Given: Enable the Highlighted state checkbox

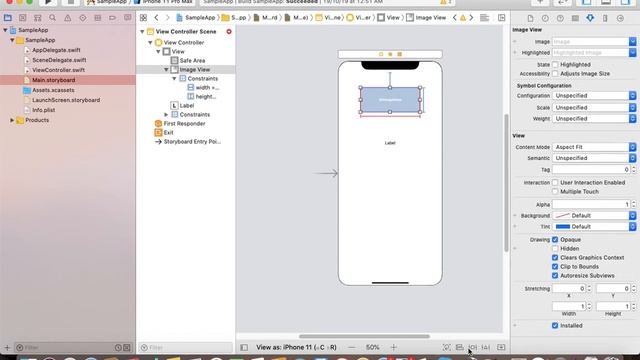Looking at the screenshot, I should [555, 64].
